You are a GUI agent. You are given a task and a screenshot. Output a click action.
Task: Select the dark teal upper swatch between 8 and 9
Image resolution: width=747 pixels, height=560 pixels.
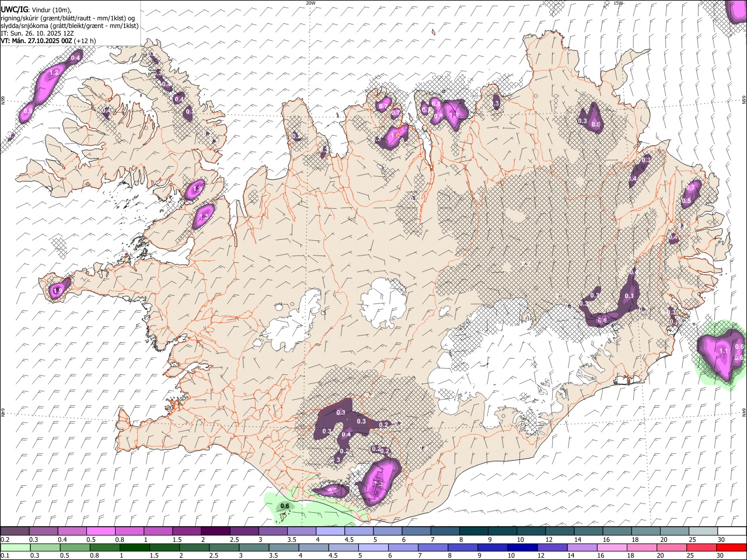pyautogui.click(x=474, y=531)
